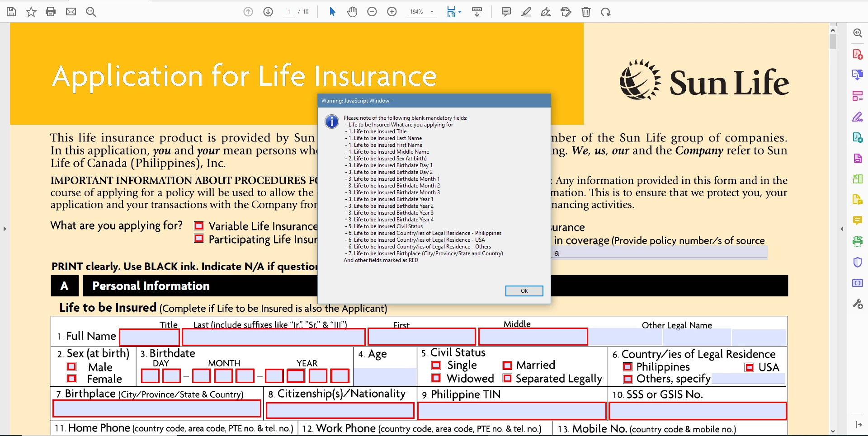Click the Citizenship/Nationality field
Screen dimensions: 868x436
pos(340,410)
